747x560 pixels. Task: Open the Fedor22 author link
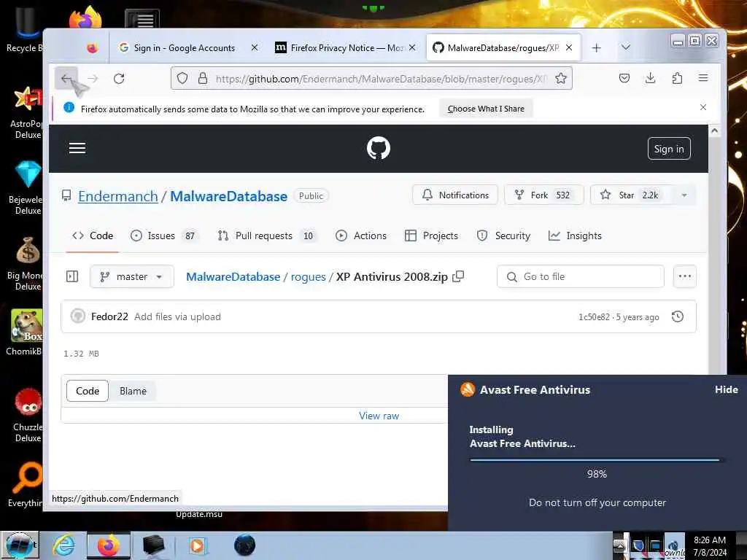(109, 316)
